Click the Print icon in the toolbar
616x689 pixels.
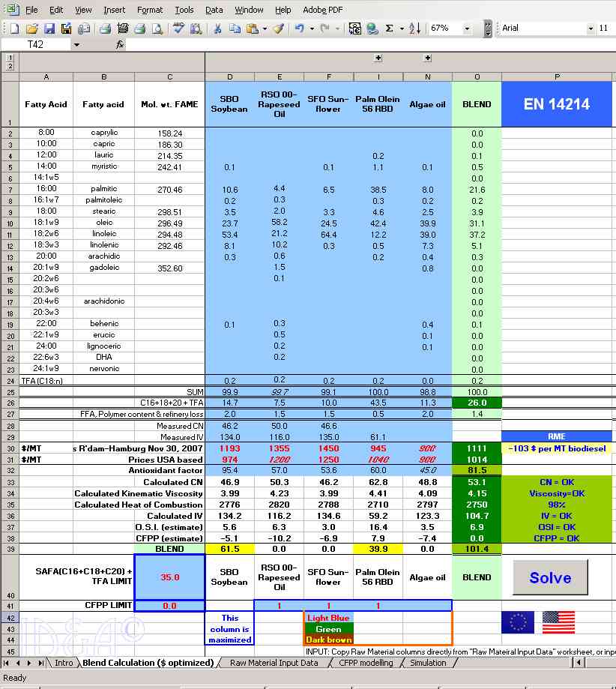105,29
